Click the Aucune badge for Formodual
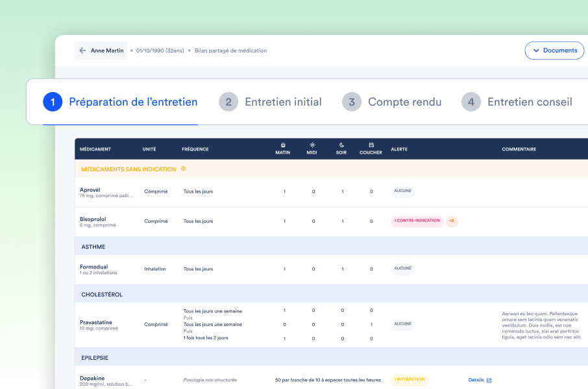Screen dimensions: 588x389 (x=403, y=268)
